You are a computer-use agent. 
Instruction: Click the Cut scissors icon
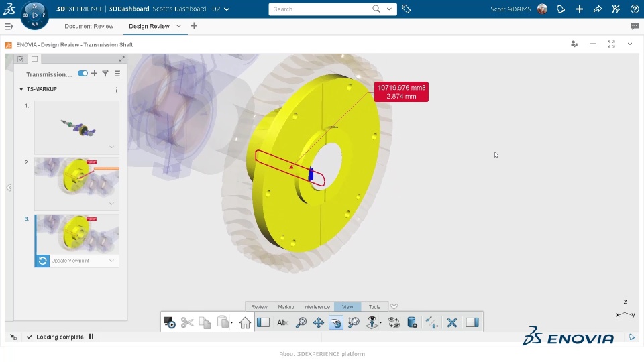pos(187,322)
